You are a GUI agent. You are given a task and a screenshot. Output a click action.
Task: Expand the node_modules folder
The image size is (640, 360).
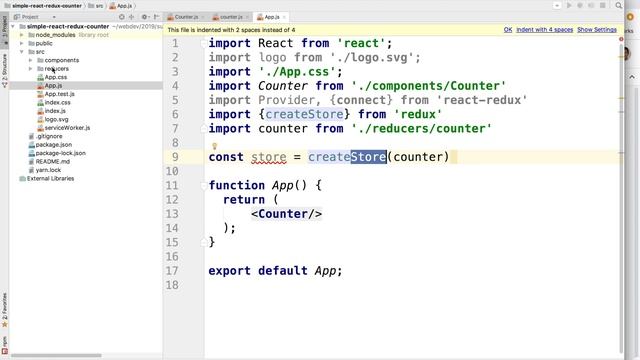click(22, 35)
